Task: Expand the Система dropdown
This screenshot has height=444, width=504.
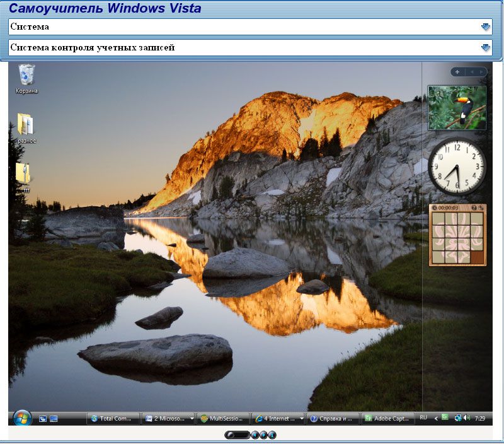Action: click(x=485, y=26)
